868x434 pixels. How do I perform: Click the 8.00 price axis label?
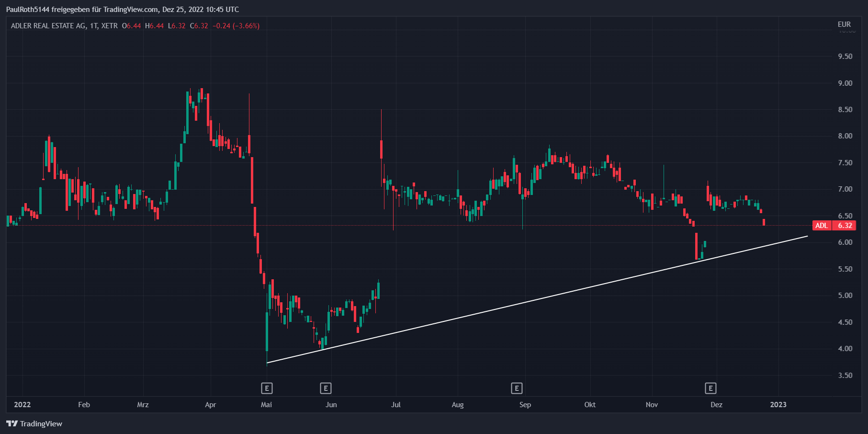[x=845, y=136]
